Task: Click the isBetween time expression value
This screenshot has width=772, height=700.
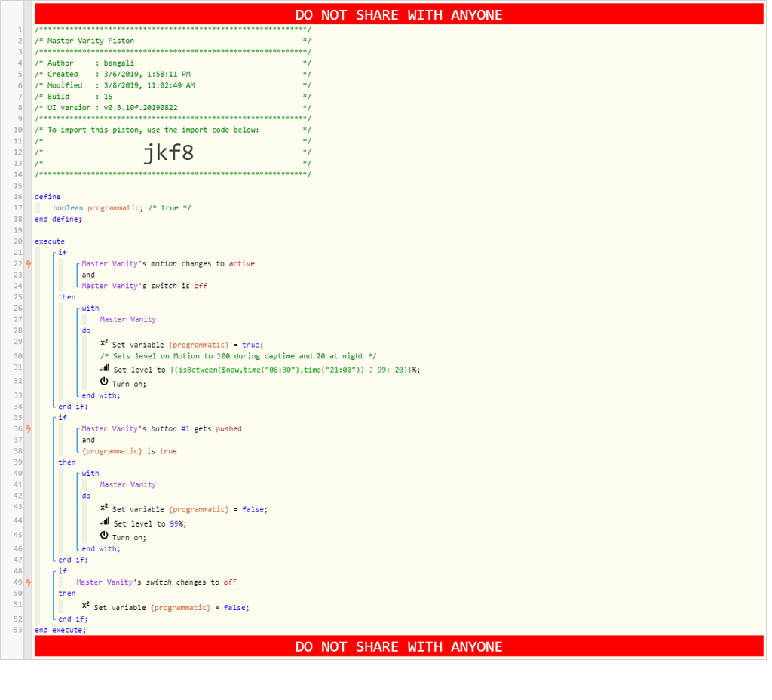Action: [x=289, y=370]
